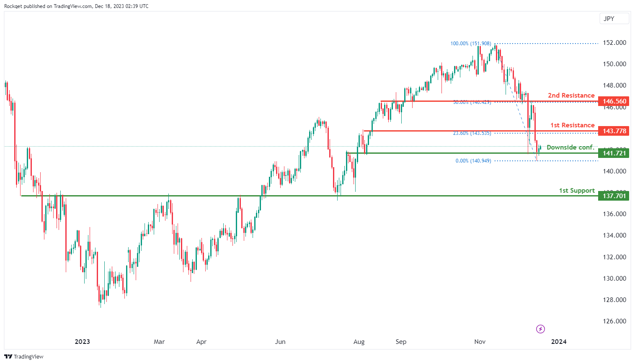Screen dimensions: 635x364
Task: Click the 100.00% (151.908) Fibonacci label
Action: point(470,44)
